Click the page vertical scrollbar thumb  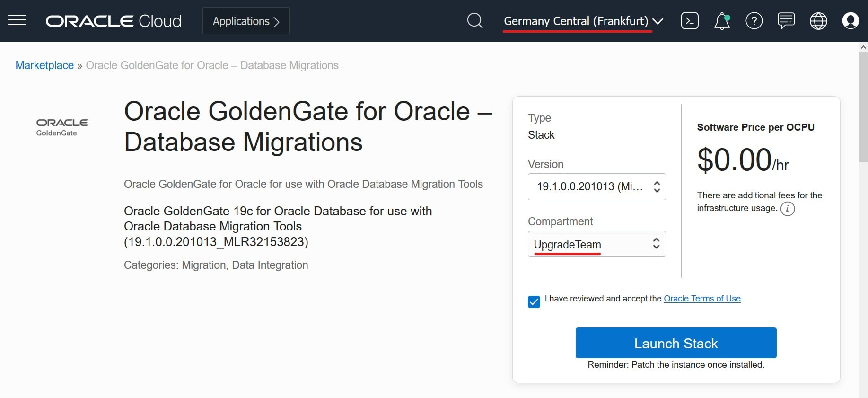(863, 106)
